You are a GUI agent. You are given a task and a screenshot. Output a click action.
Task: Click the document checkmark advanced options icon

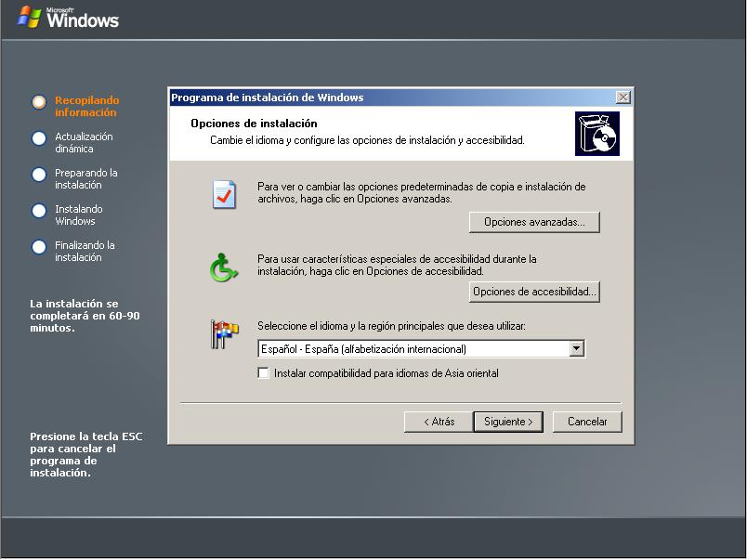click(224, 194)
